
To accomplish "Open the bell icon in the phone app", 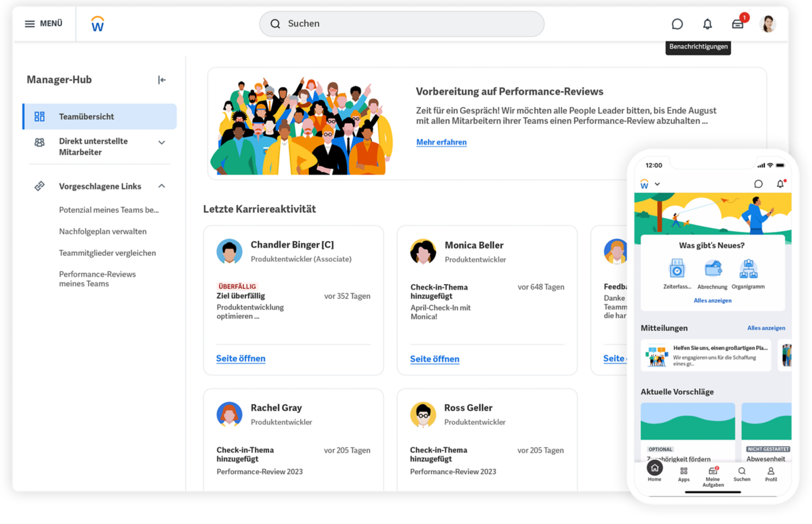I will [780, 184].
